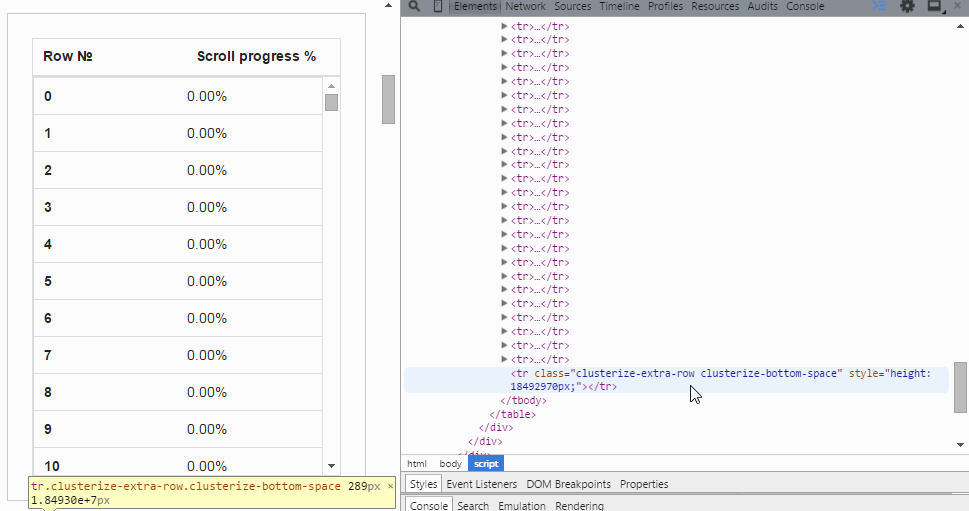Click row number 0 cell
969x511 pixels.
[48, 96]
